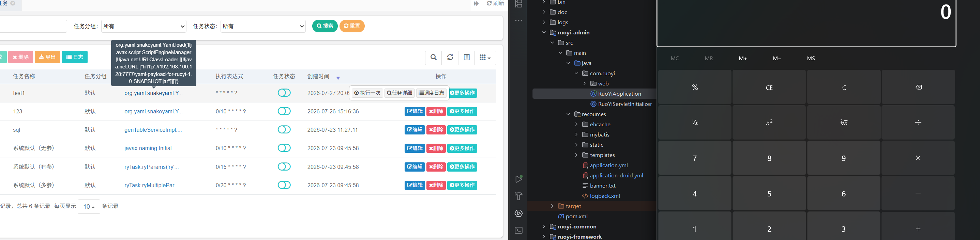
Task: Click the fast-forward tabs arrow icon
Action: click(476, 4)
